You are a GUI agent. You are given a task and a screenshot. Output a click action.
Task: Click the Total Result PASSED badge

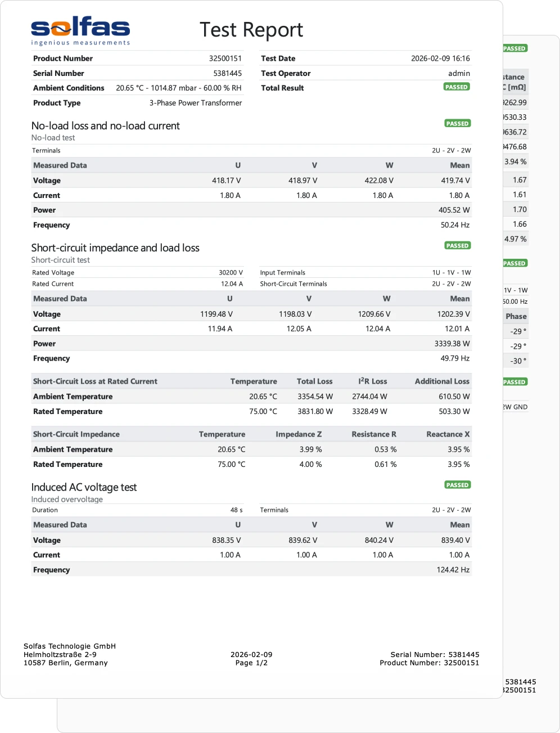point(456,87)
